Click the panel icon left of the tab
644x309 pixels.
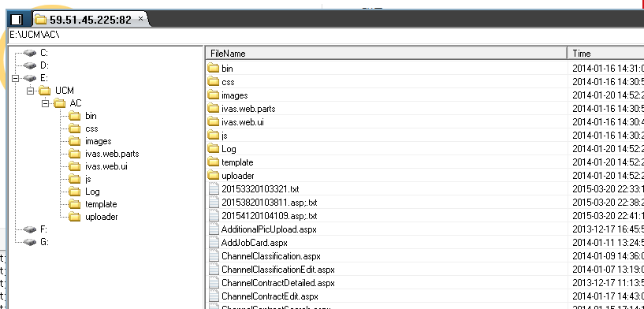click(16, 19)
